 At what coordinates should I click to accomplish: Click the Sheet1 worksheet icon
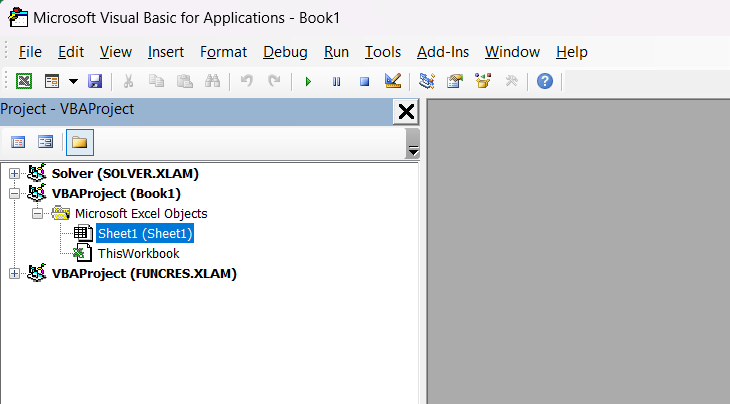click(83, 233)
